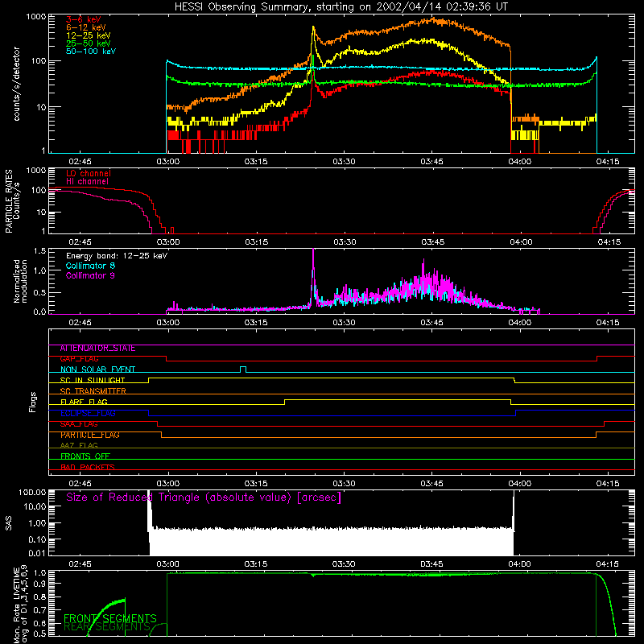Screen dimensions: 644x644
Task: Select the Collimator 9 legend label
Action: coord(90,275)
